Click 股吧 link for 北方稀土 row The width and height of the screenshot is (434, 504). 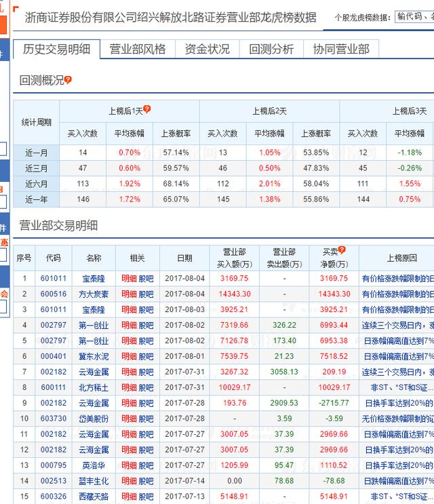point(146,387)
